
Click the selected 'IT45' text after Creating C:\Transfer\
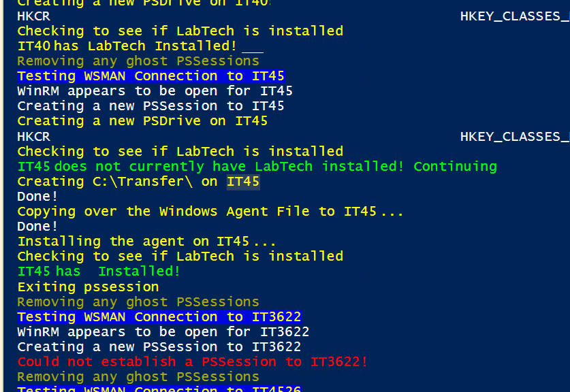[x=243, y=182]
